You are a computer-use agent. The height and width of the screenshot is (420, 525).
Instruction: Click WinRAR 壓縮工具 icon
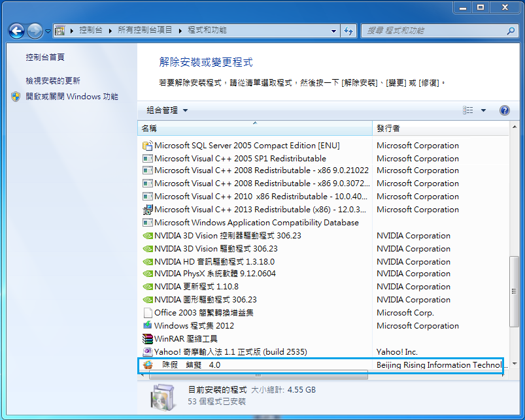[148, 339]
